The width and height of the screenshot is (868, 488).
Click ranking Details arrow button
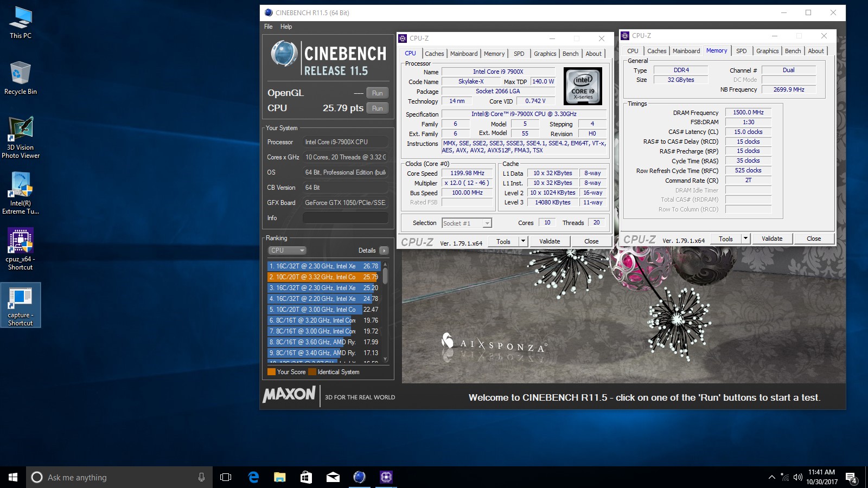(x=384, y=251)
